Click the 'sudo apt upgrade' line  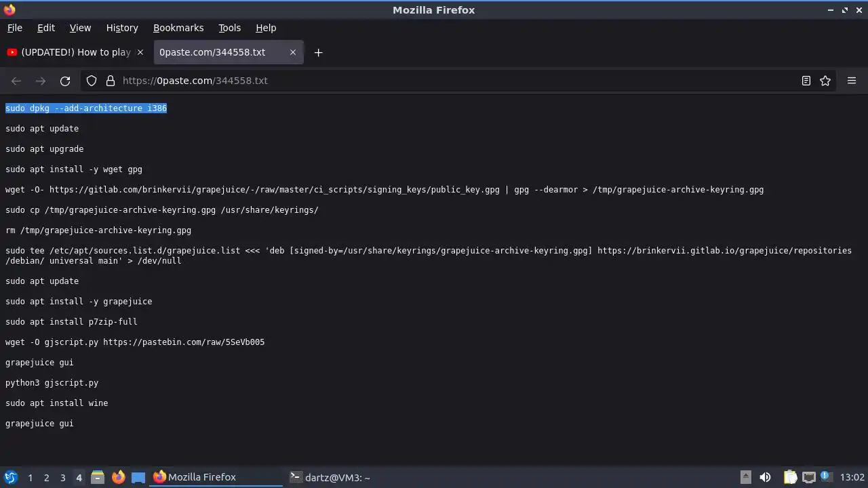point(45,149)
